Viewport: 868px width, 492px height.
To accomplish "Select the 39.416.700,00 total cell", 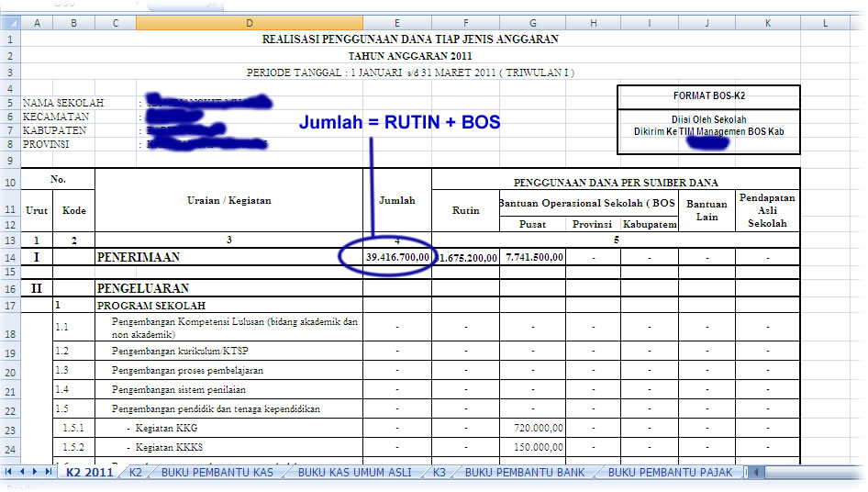I will pos(397,257).
